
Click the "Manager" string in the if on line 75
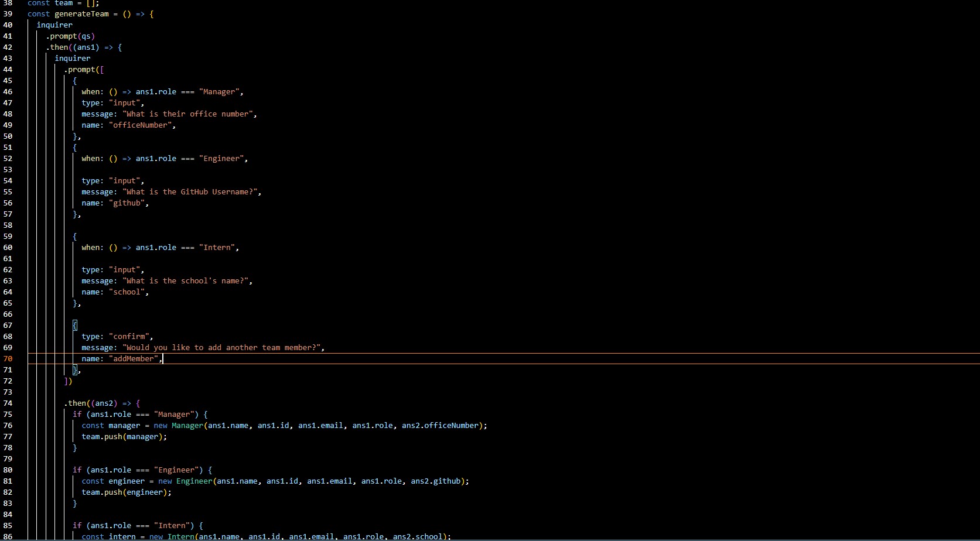coord(174,415)
